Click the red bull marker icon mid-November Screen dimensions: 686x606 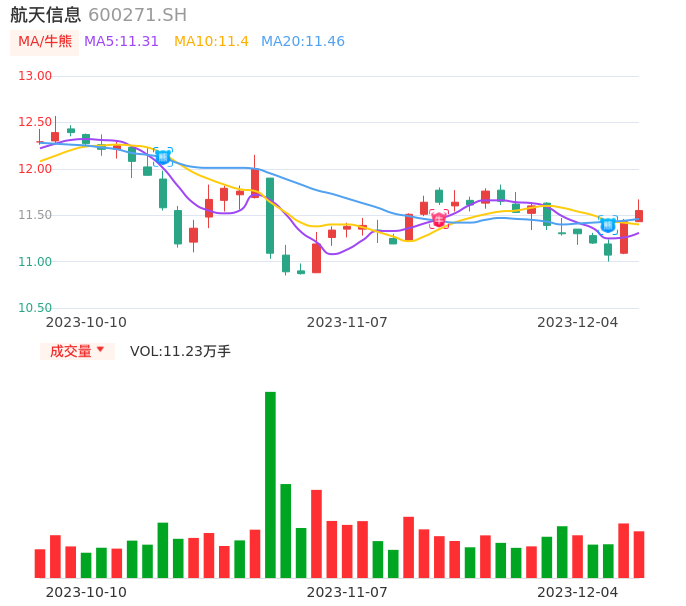pos(439,219)
